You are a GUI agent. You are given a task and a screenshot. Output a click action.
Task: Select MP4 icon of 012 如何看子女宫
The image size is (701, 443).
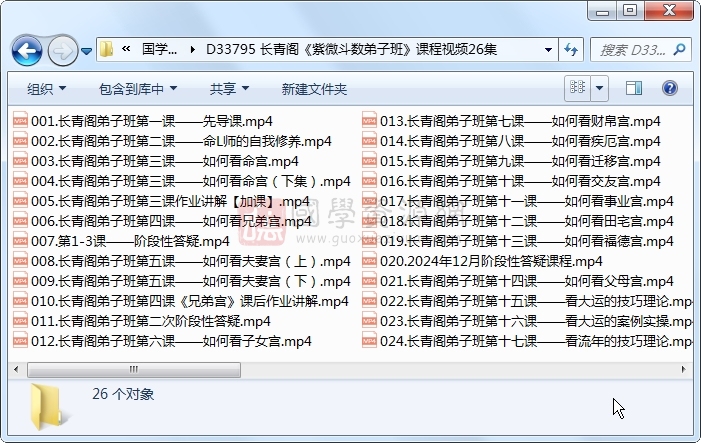coord(20,341)
